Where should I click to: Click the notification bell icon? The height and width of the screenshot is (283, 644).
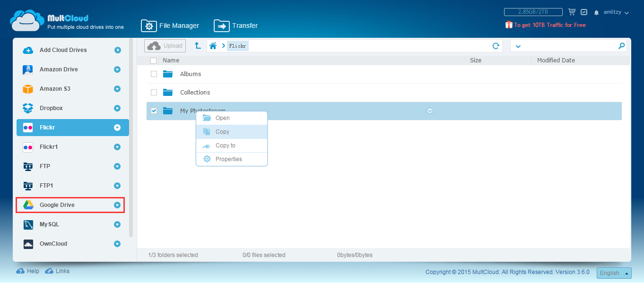tap(597, 12)
